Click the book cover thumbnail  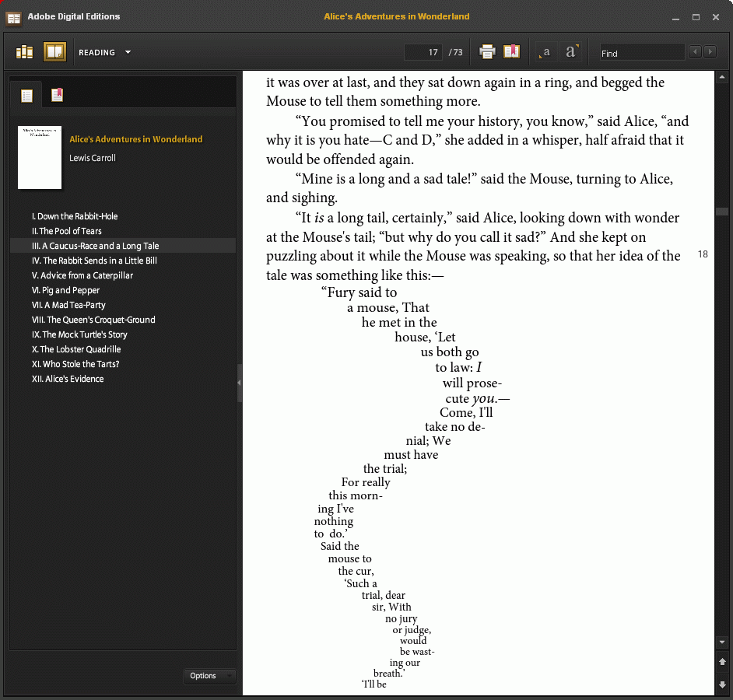(x=39, y=157)
